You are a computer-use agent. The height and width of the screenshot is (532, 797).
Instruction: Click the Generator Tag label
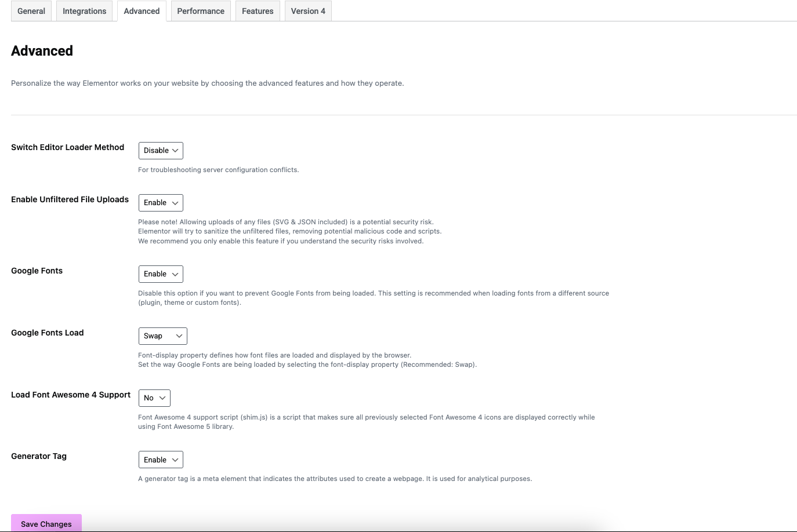pyautogui.click(x=39, y=456)
